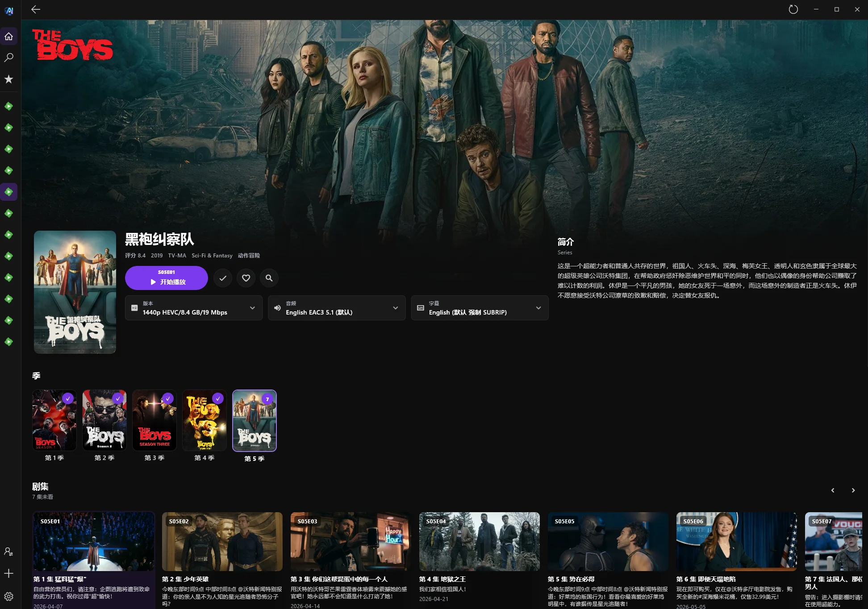Click the back arrow at top
The height and width of the screenshot is (609, 868).
click(x=36, y=9)
